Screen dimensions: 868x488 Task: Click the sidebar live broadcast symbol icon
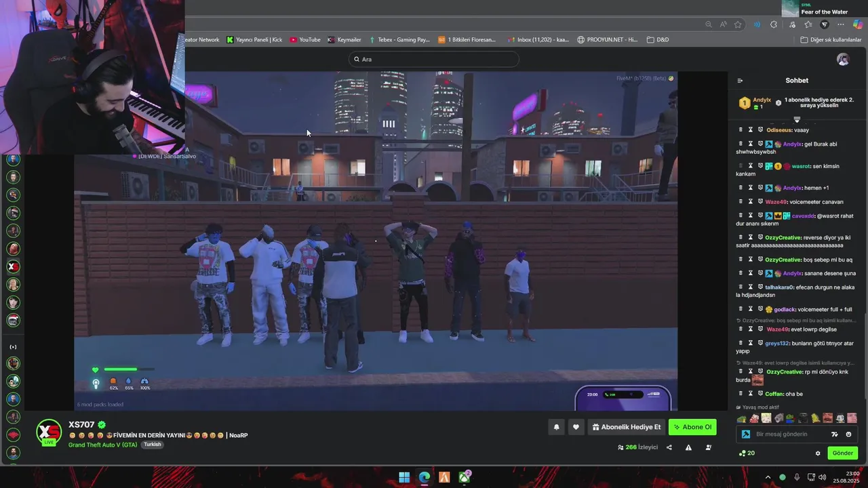coord(13,347)
